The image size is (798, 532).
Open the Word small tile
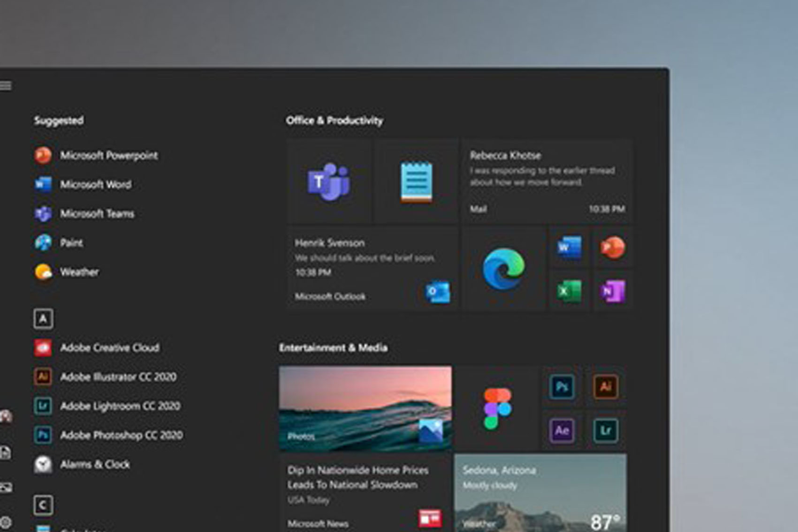(569, 248)
